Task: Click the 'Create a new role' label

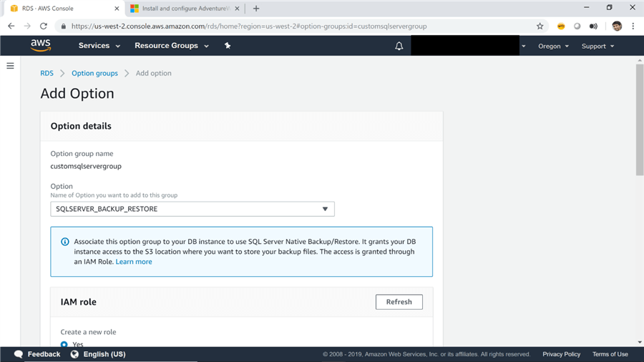Action: [88, 332]
